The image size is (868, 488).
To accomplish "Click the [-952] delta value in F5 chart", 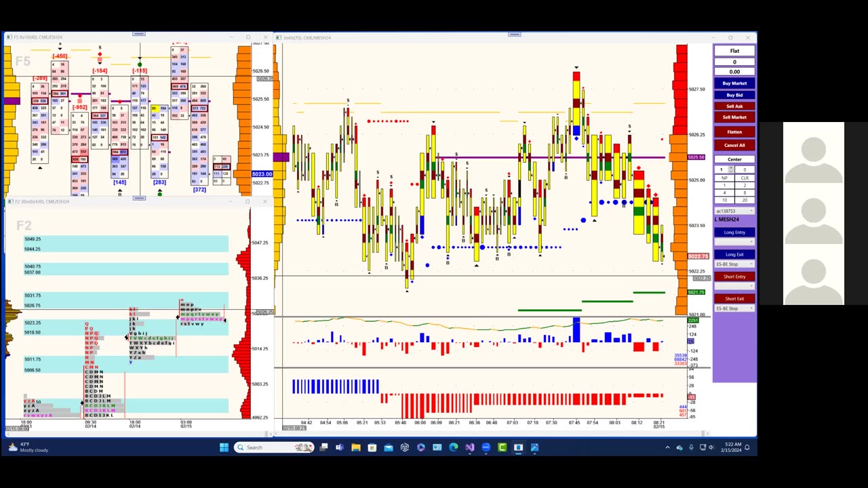I will pyautogui.click(x=80, y=107).
